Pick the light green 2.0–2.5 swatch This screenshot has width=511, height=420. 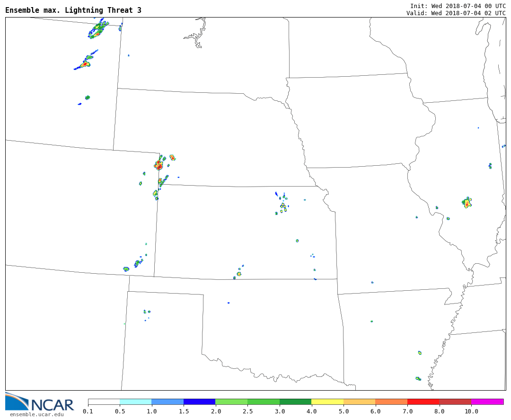tap(231, 402)
